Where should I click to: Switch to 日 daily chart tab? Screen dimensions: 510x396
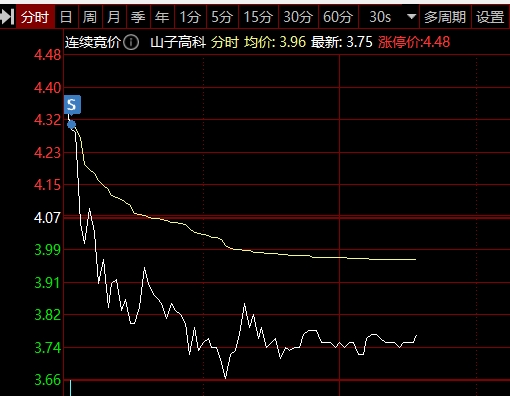coord(66,17)
